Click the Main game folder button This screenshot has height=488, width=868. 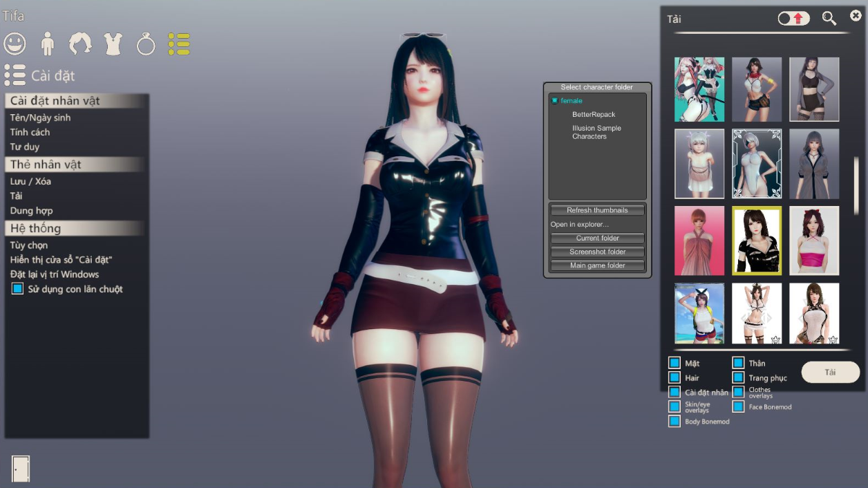[598, 265]
